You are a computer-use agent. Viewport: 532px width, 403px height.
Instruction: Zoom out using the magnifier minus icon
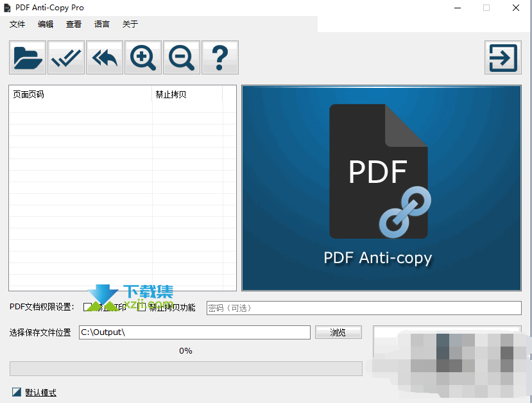coord(182,58)
